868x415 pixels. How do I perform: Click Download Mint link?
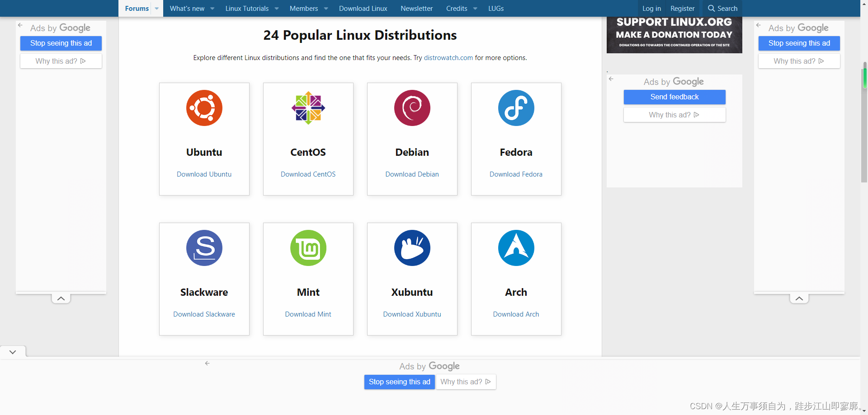click(308, 314)
